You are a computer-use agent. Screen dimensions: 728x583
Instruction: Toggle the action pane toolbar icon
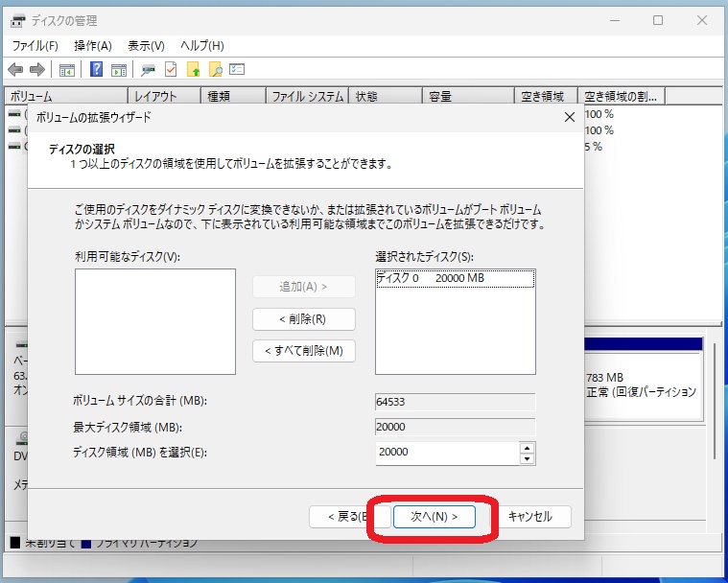pos(119,70)
